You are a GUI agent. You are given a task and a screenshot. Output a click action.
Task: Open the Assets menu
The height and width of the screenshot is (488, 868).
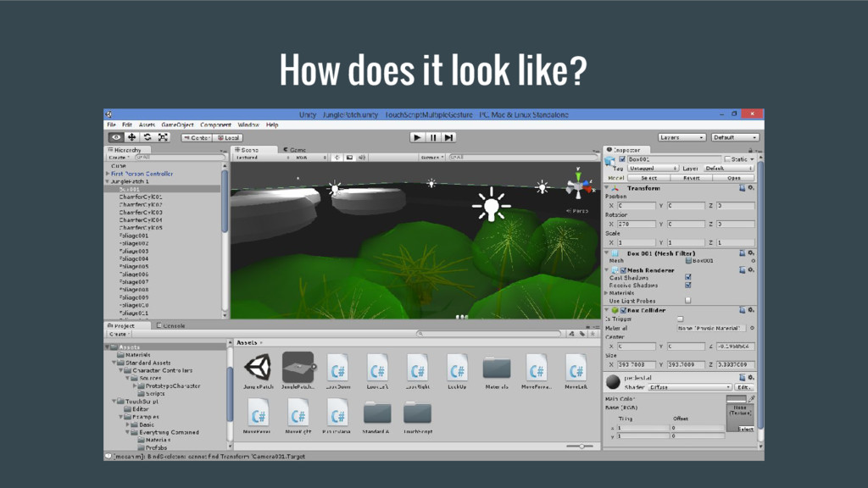(147, 125)
